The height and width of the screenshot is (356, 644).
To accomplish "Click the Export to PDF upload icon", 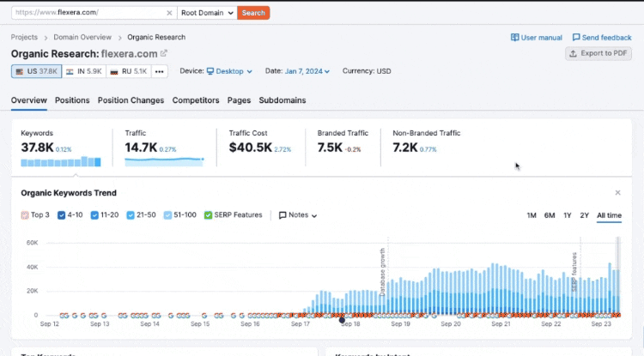I will [x=574, y=53].
